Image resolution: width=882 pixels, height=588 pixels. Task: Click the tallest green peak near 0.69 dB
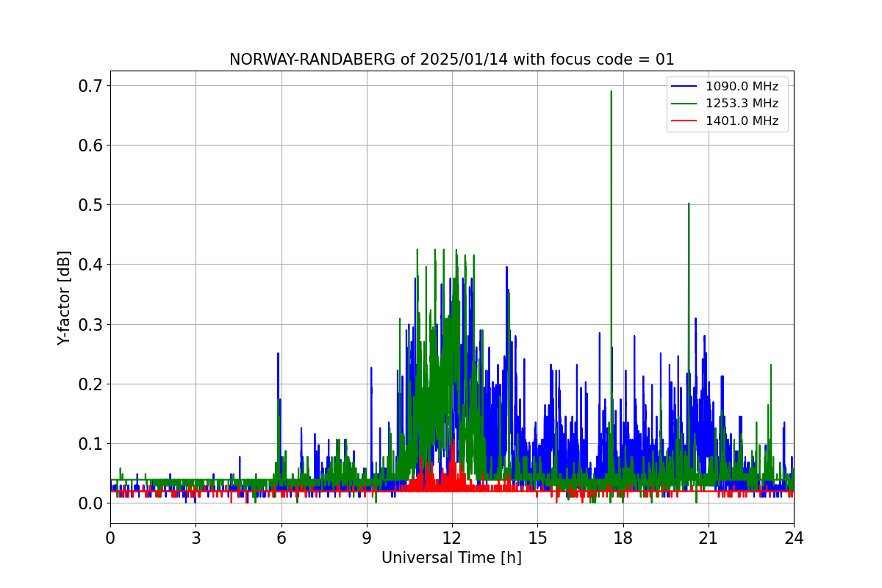(x=611, y=93)
